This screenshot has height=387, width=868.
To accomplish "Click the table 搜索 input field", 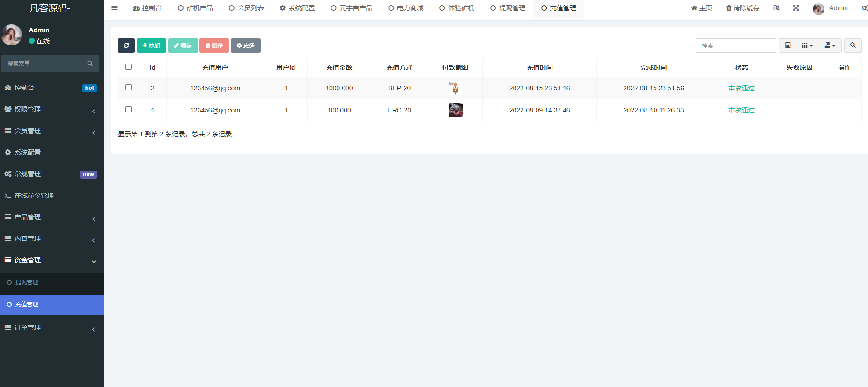I will (x=736, y=45).
